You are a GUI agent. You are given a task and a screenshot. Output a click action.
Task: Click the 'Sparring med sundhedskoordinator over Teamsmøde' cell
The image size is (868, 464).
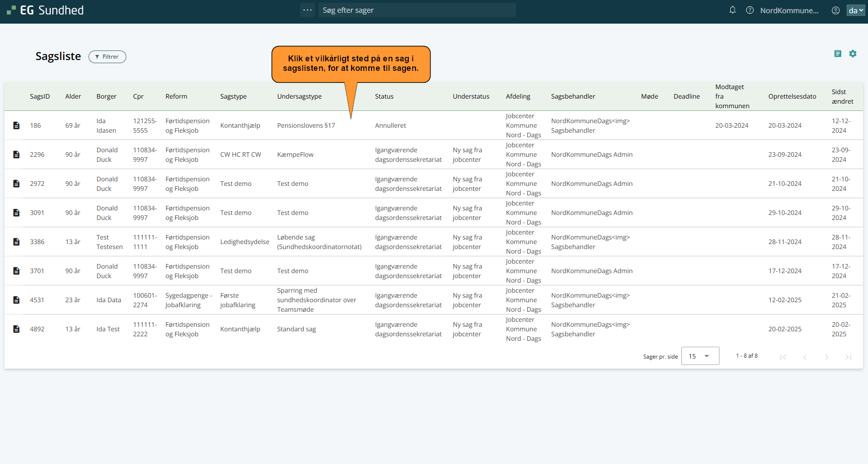point(317,300)
